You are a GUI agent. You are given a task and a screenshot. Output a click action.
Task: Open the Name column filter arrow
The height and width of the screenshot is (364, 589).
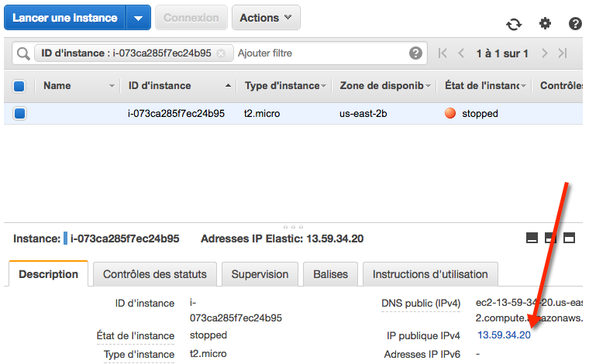tap(112, 86)
